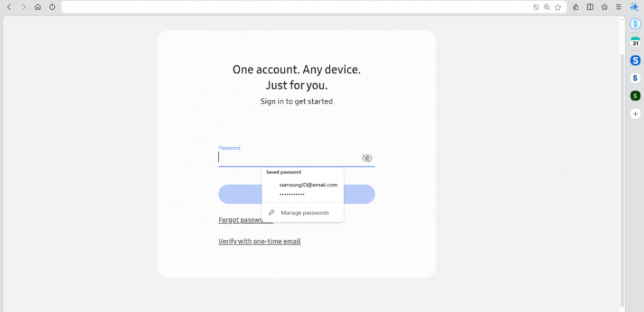Open the zoom control in address bar

[547, 7]
